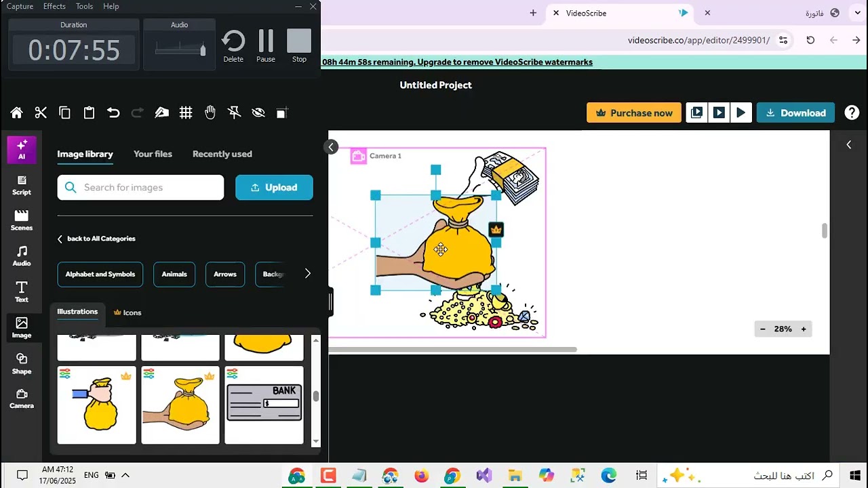Cut selection with the scissors icon
This screenshot has width=868, height=488.
coord(41,113)
